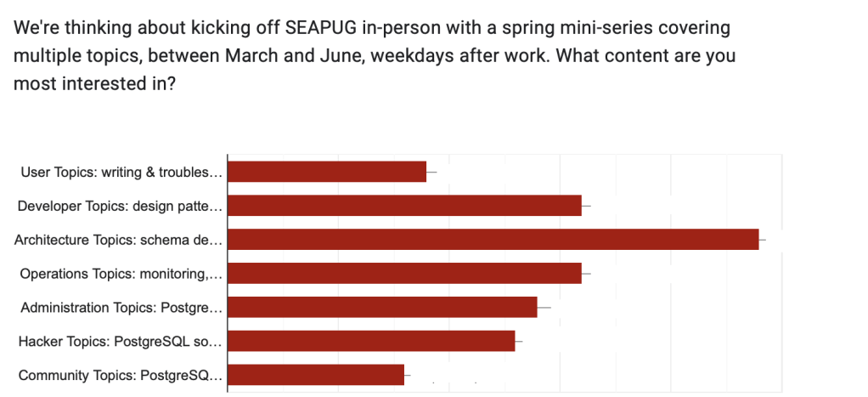Click the 'Community Topics: PostgreSQ…' label

[120, 375]
